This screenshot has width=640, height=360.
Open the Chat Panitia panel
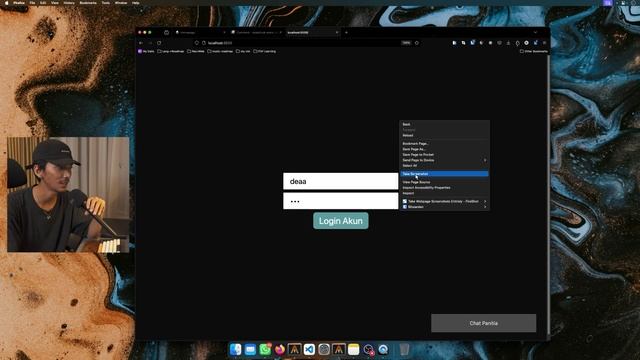[x=484, y=323]
